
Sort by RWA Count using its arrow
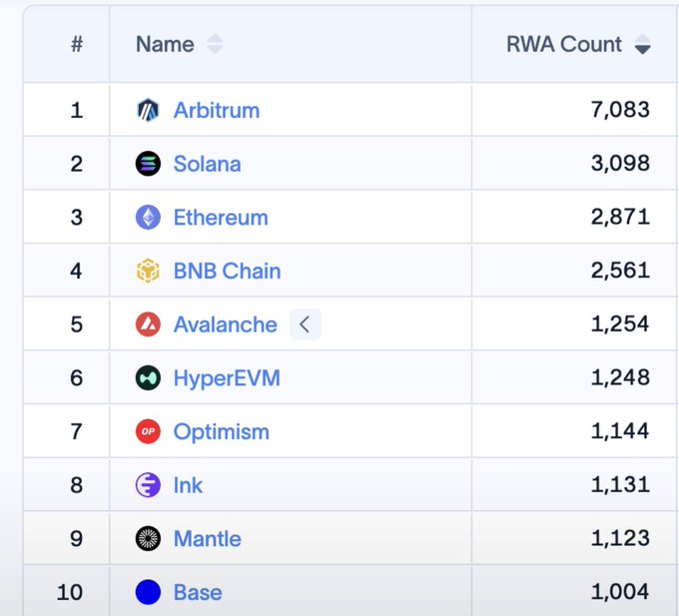click(643, 44)
